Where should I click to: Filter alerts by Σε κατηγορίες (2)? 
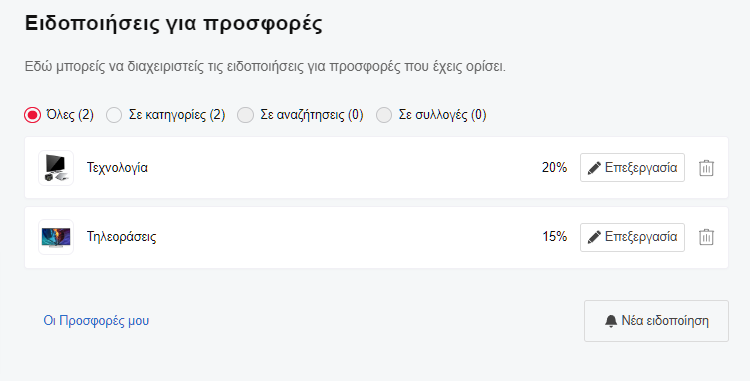[x=114, y=115]
